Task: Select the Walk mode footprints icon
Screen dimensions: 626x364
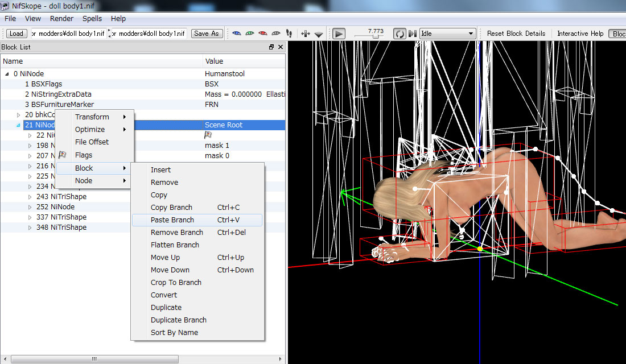Action: [289, 34]
